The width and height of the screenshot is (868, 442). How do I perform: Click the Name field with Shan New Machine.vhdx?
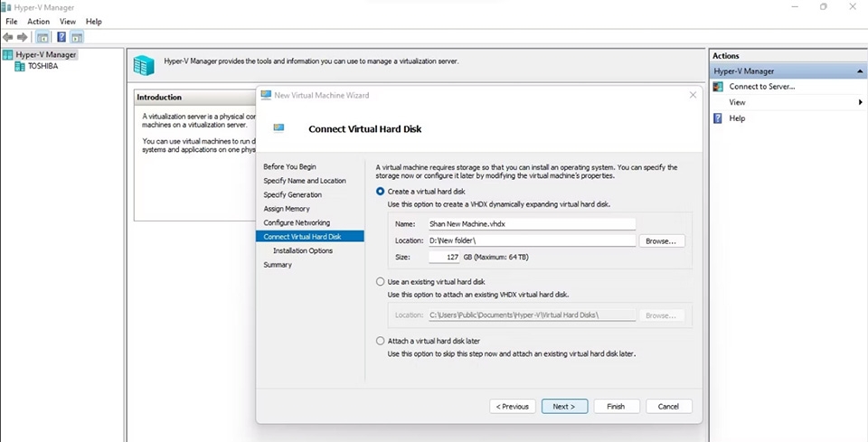coord(532,224)
